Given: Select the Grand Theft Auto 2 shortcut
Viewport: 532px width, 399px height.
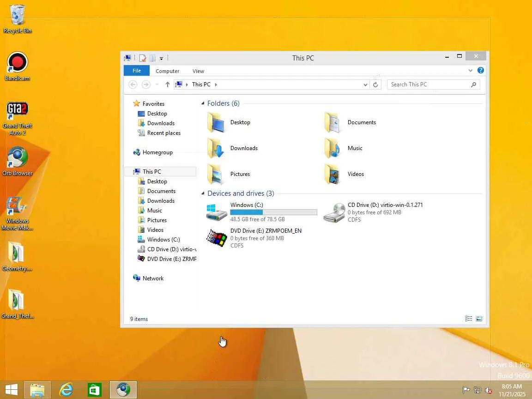Looking at the screenshot, I should (17, 118).
